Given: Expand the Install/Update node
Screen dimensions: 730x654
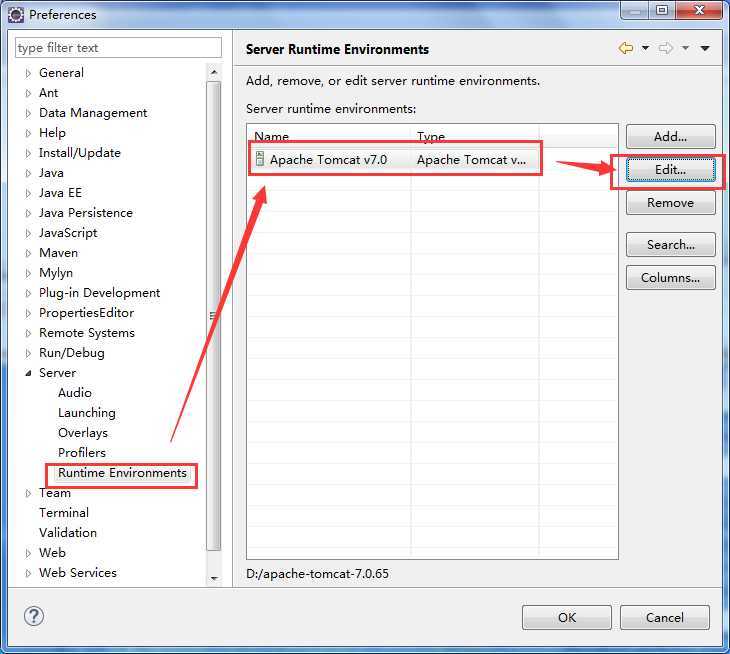Looking at the screenshot, I should click(x=28, y=154).
